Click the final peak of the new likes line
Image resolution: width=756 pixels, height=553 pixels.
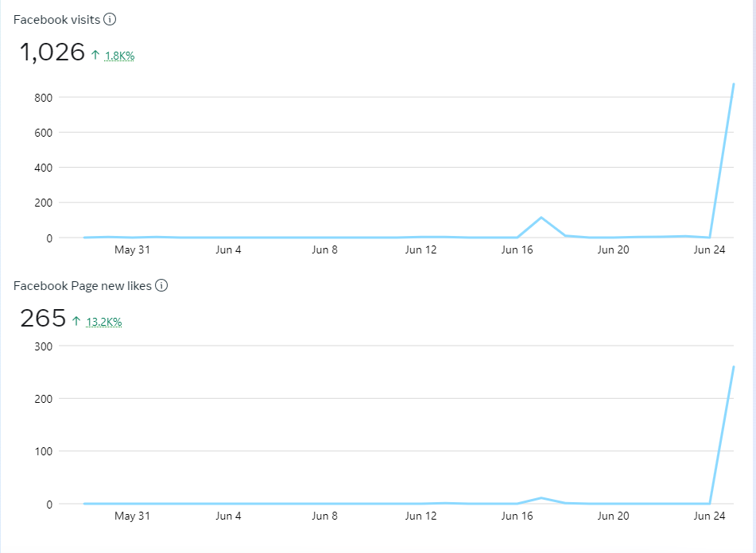point(733,366)
